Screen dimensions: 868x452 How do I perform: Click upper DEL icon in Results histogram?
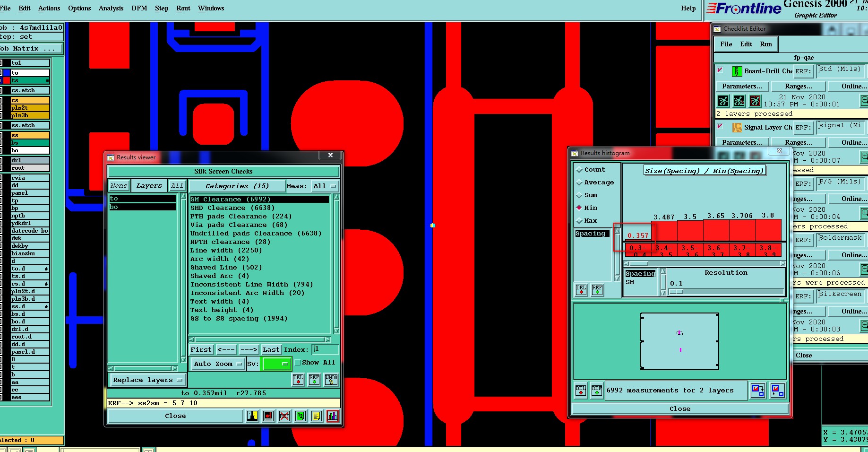pos(581,290)
